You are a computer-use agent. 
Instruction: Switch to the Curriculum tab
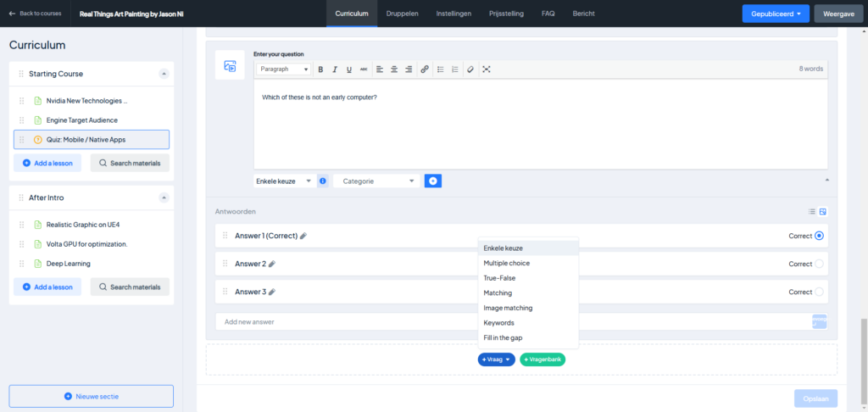tap(352, 14)
